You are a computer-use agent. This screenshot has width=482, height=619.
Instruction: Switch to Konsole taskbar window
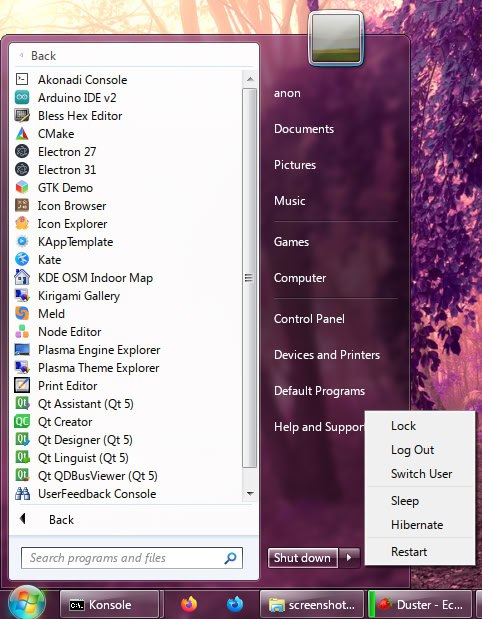click(x=109, y=604)
